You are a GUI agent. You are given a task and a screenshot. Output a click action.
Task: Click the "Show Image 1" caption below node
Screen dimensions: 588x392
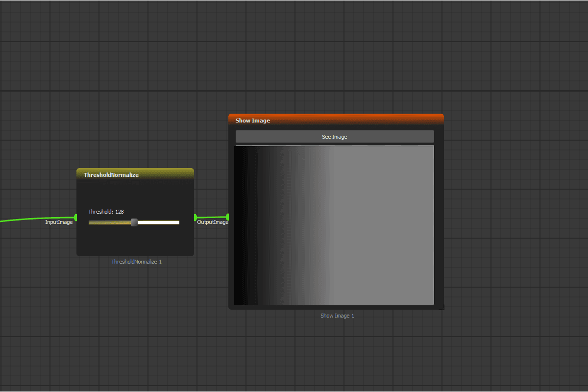(337, 316)
